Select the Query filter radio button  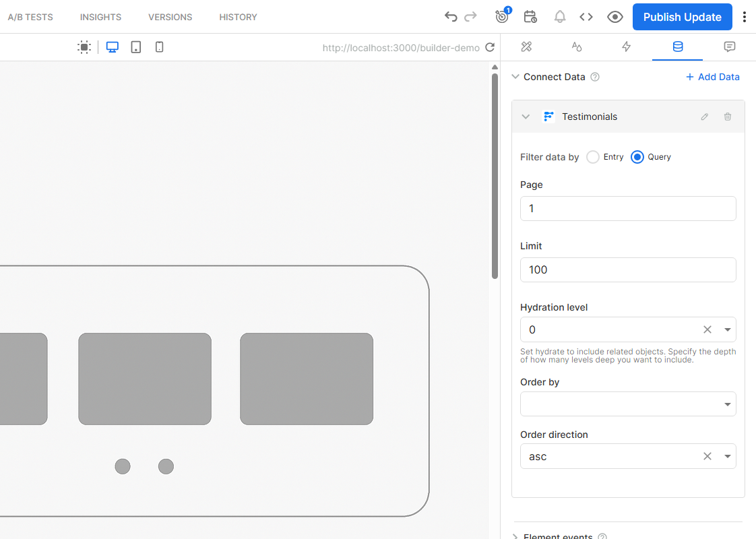point(637,157)
